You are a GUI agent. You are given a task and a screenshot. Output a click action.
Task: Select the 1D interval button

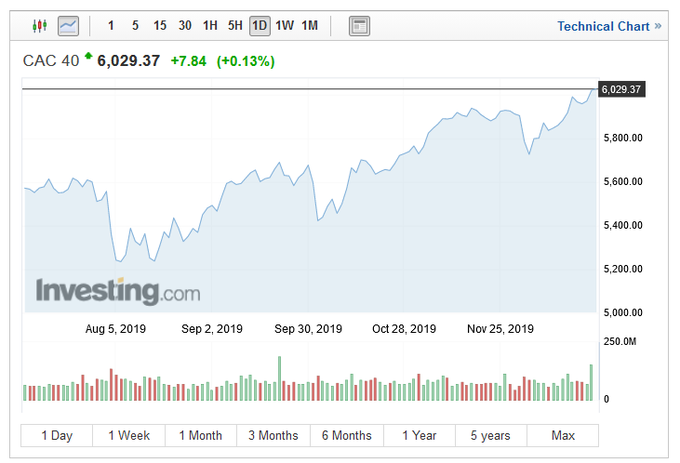(260, 26)
